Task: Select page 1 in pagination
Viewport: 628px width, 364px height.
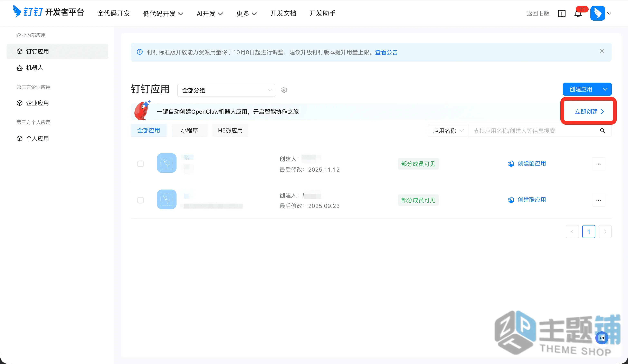Action: (589, 232)
